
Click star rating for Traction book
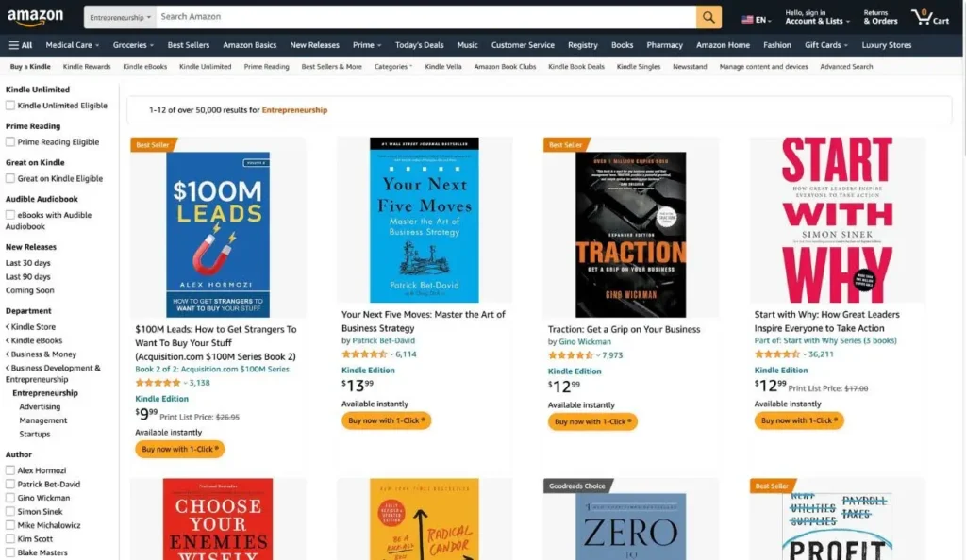point(571,355)
